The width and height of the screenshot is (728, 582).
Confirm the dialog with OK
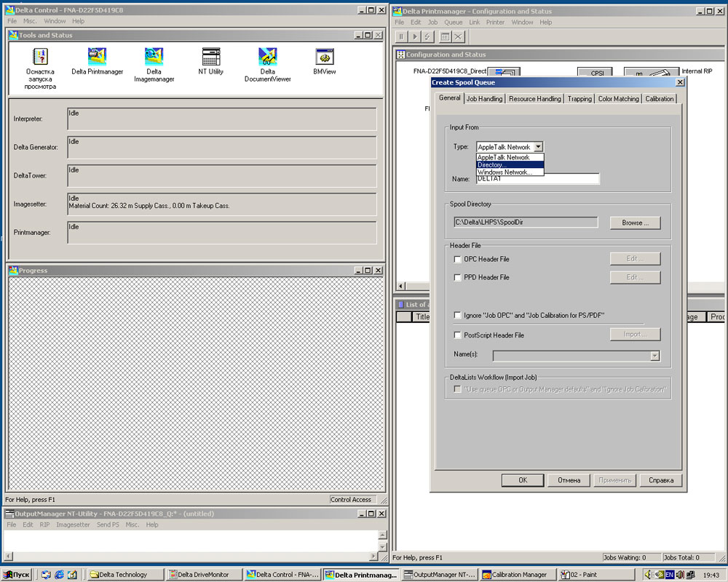[523, 480]
